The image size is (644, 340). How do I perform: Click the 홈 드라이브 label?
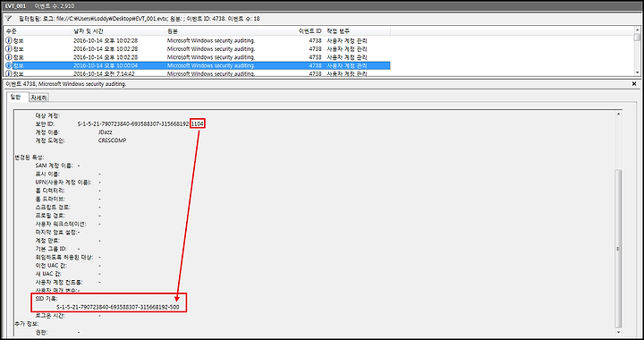pos(50,199)
